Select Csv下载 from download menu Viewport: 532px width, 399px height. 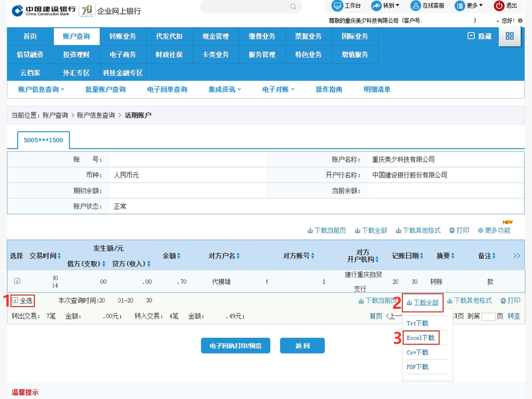418,352
